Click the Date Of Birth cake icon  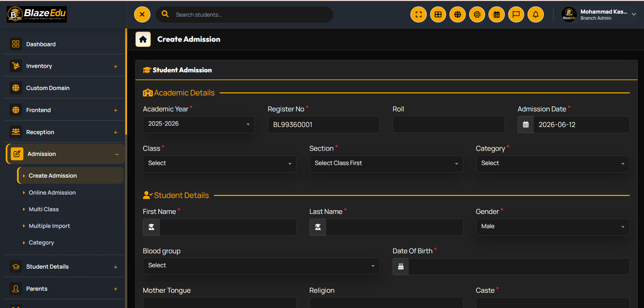tap(401, 267)
